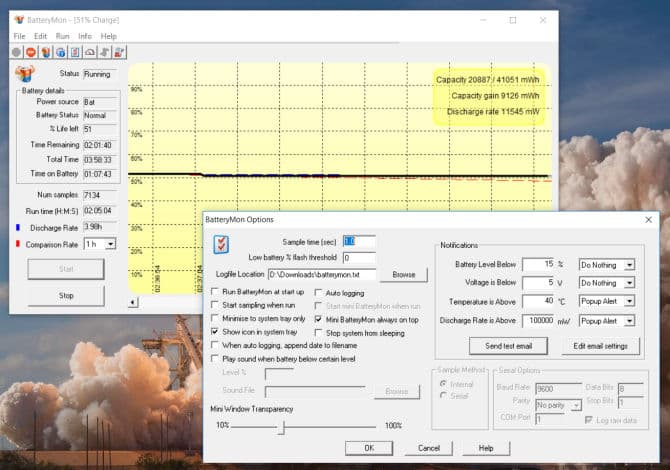Close the BatteryMon Options dialog
The width and height of the screenshot is (670, 470).
coord(647,219)
